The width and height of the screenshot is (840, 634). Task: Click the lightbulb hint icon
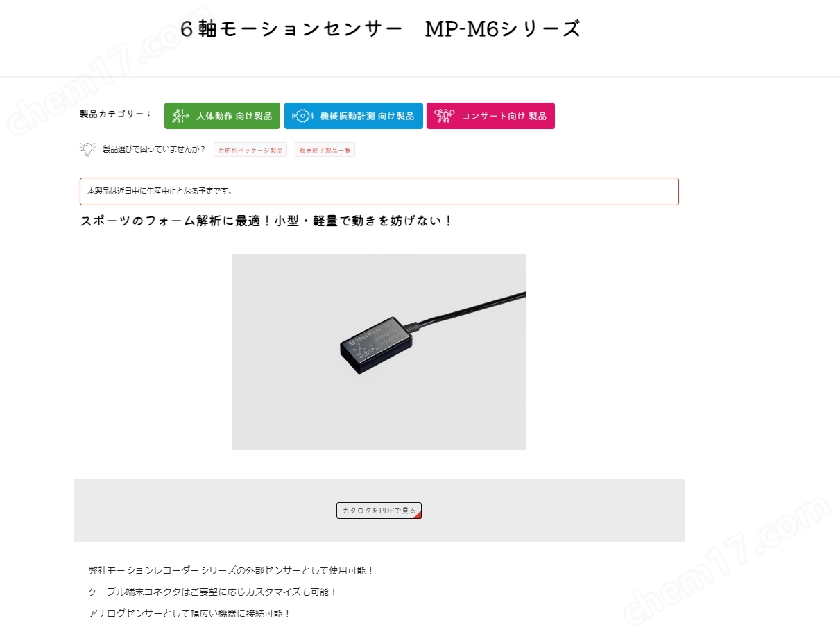pos(87,149)
